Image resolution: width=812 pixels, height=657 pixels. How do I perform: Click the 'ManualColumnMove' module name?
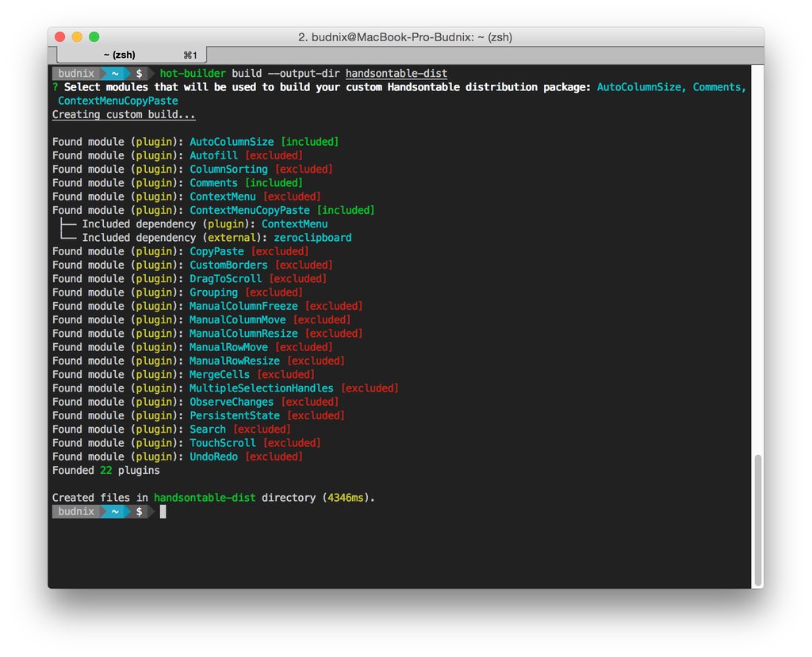pyautogui.click(x=237, y=320)
